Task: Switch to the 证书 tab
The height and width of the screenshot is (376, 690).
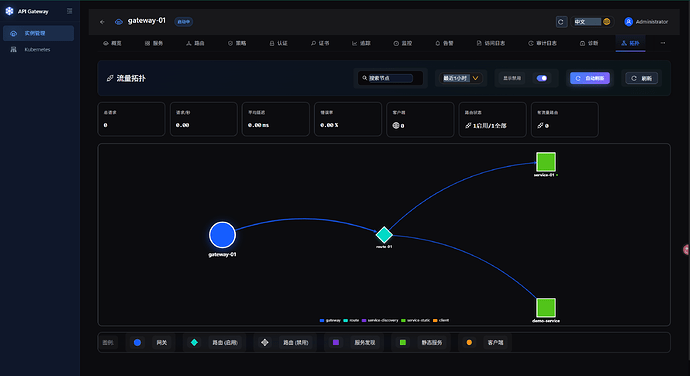Action: click(320, 43)
